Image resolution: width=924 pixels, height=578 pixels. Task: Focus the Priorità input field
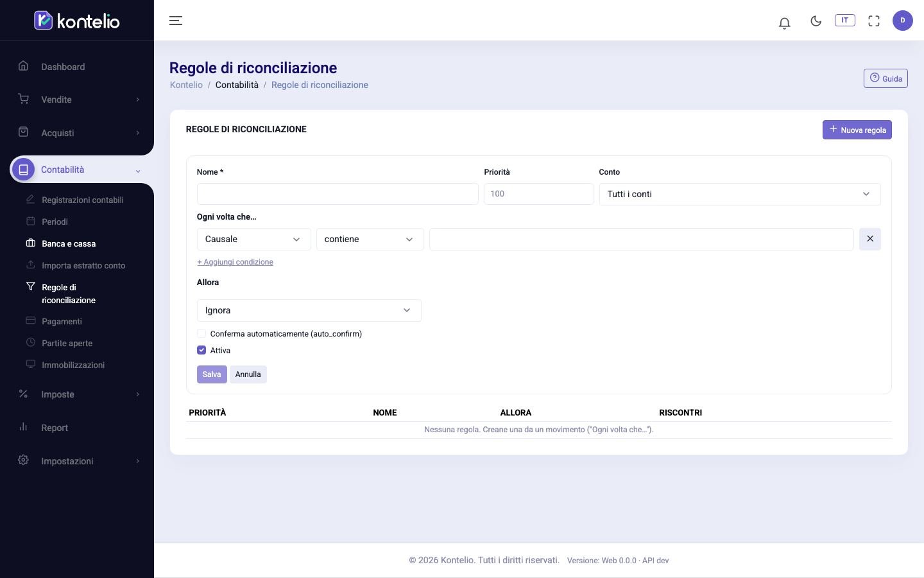click(539, 194)
